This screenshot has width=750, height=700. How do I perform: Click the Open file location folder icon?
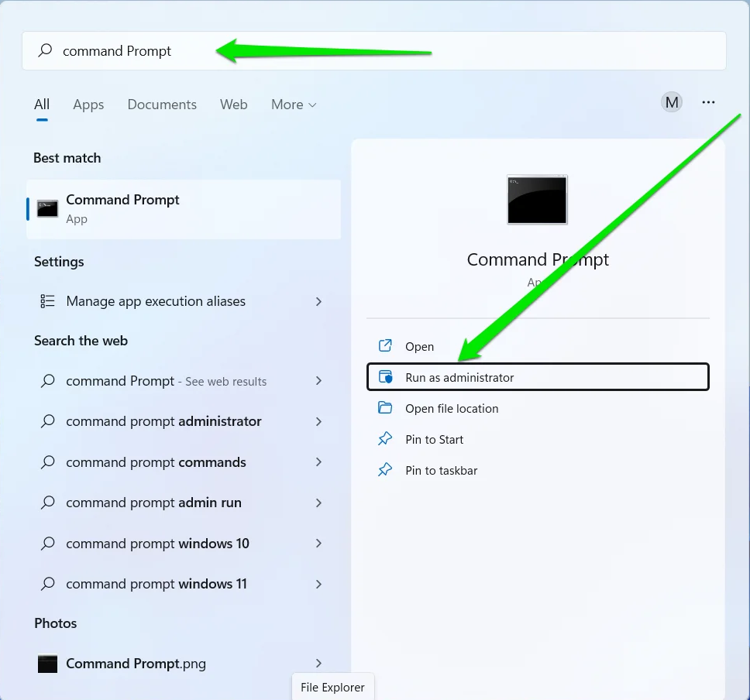coord(385,408)
